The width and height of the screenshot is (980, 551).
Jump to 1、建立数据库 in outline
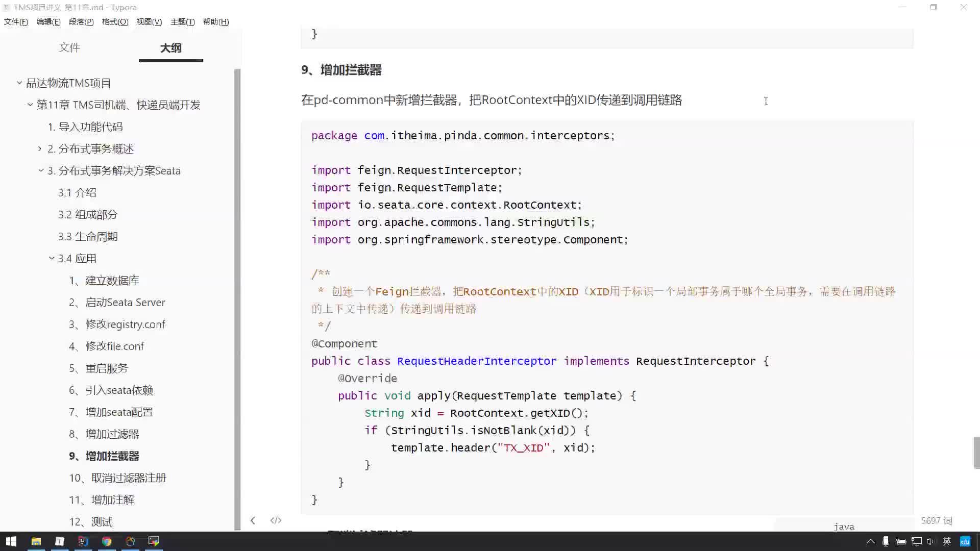(104, 280)
